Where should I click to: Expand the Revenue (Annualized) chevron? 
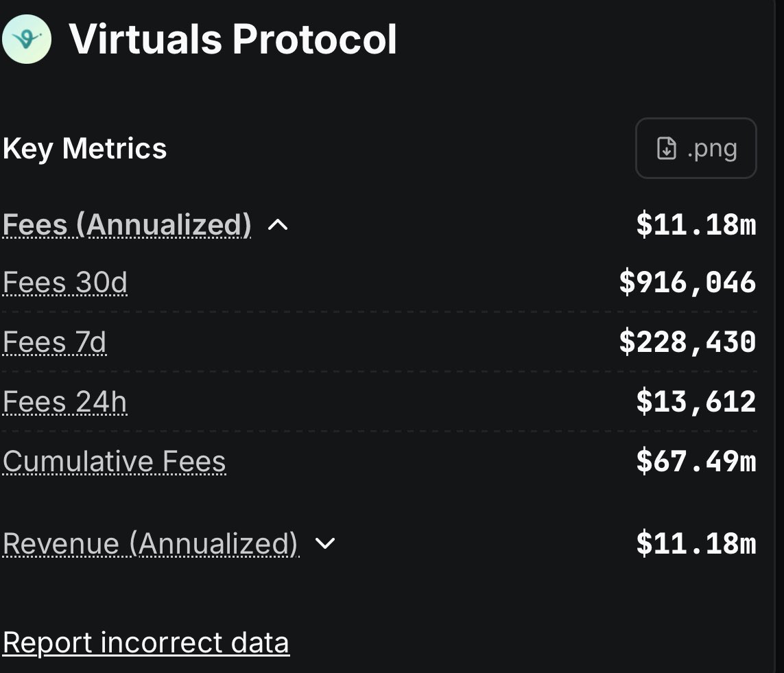coord(325,543)
